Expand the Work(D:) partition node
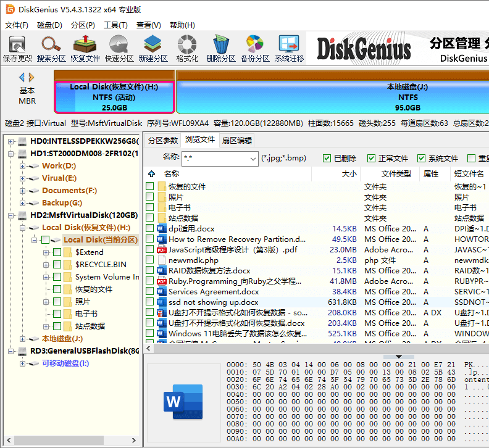 [22, 166]
